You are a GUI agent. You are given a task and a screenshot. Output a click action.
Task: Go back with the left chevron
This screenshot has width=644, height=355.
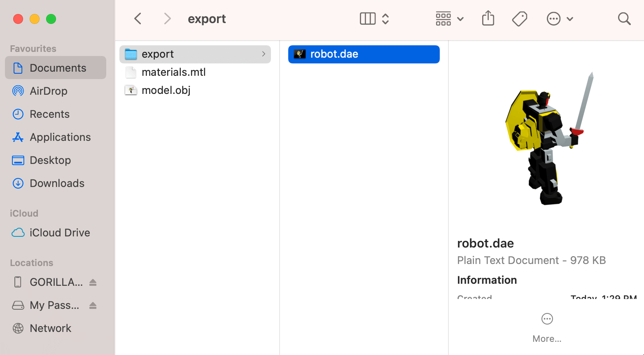[x=138, y=19]
